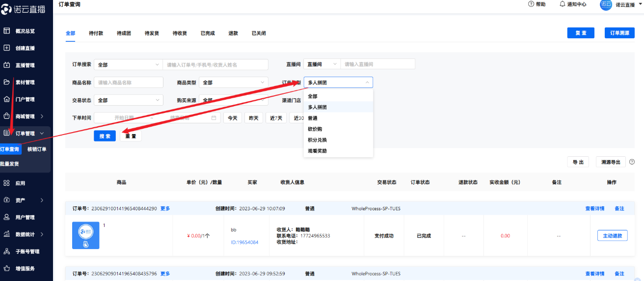The width and height of the screenshot is (644, 281).
Task: Close the 多人拼团 order type dropdown
Action: (x=338, y=83)
